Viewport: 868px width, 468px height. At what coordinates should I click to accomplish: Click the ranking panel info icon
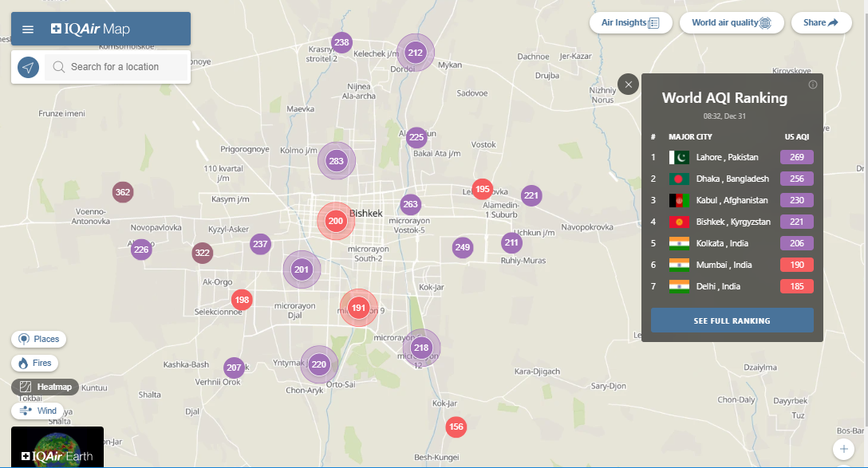(812, 85)
